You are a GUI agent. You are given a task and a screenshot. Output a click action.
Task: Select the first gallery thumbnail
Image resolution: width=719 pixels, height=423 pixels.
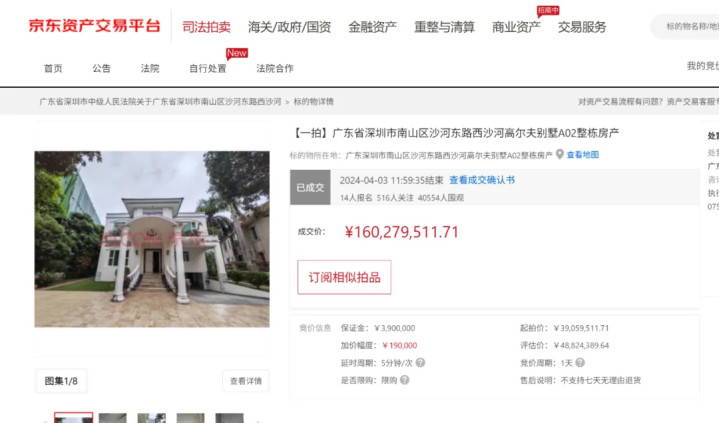point(73,418)
